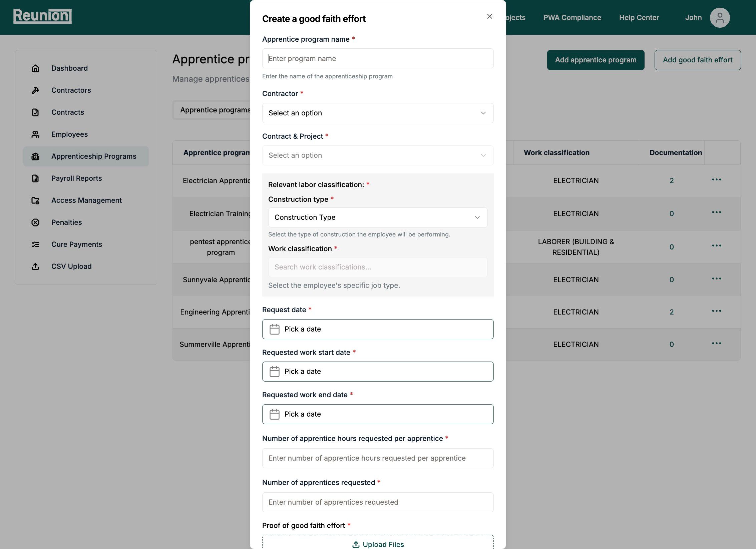756x549 pixels.
Task: Click calendar icon in Request date field
Action: (x=274, y=329)
